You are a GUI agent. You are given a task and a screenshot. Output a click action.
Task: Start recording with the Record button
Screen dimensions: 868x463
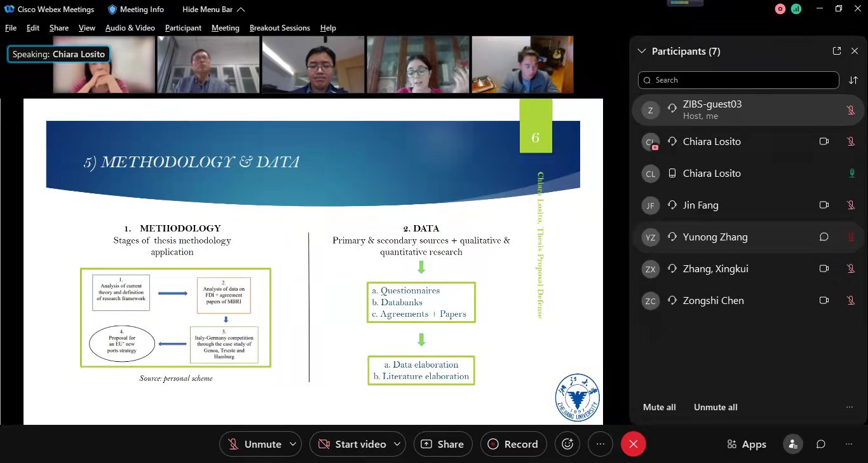(513, 444)
